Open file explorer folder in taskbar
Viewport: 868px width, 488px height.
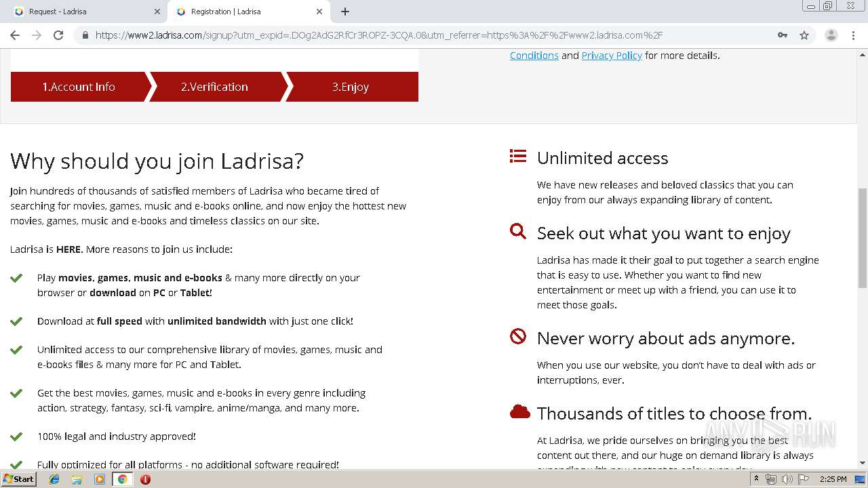(x=77, y=479)
